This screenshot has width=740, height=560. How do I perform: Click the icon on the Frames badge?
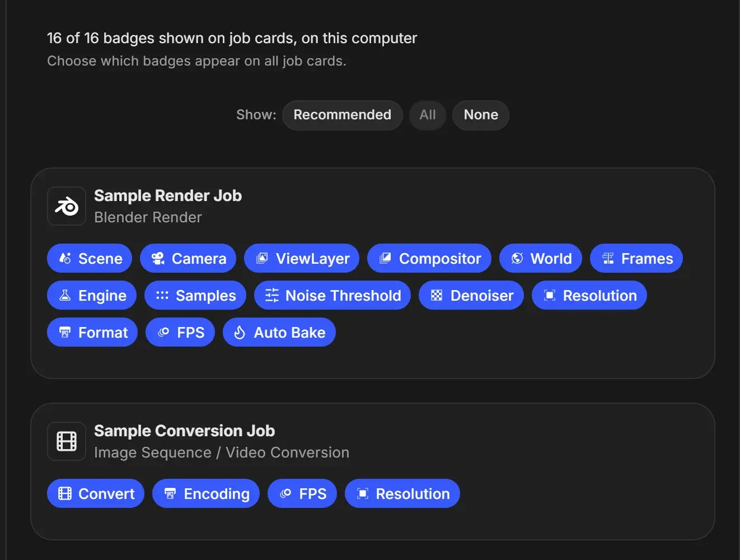608,258
